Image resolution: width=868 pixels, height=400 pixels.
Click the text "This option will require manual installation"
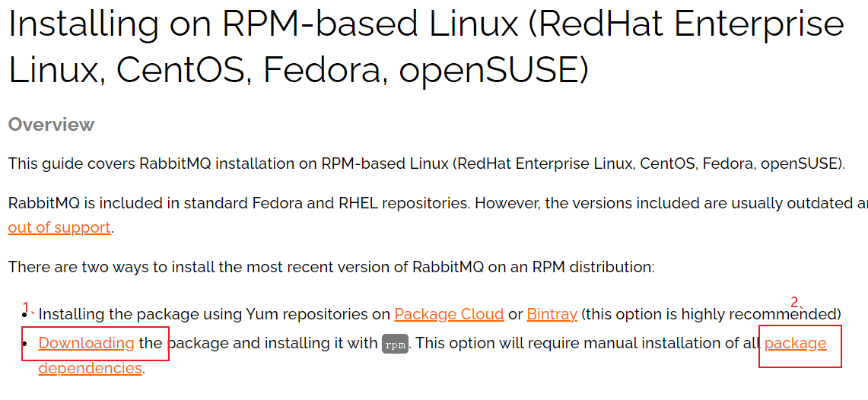point(583,344)
